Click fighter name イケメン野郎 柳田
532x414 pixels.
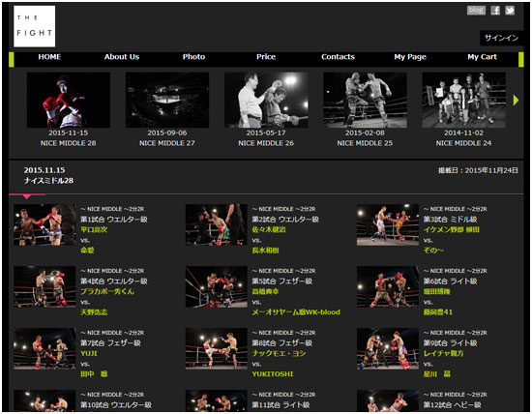coord(452,230)
